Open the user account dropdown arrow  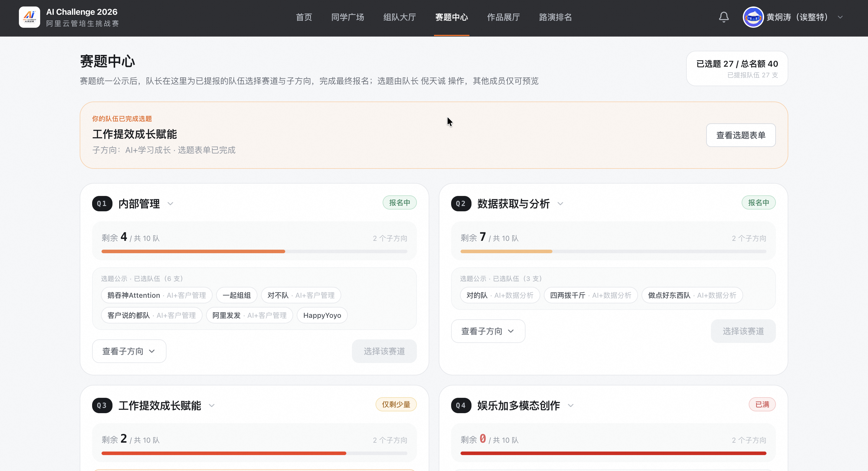coord(840,17)
